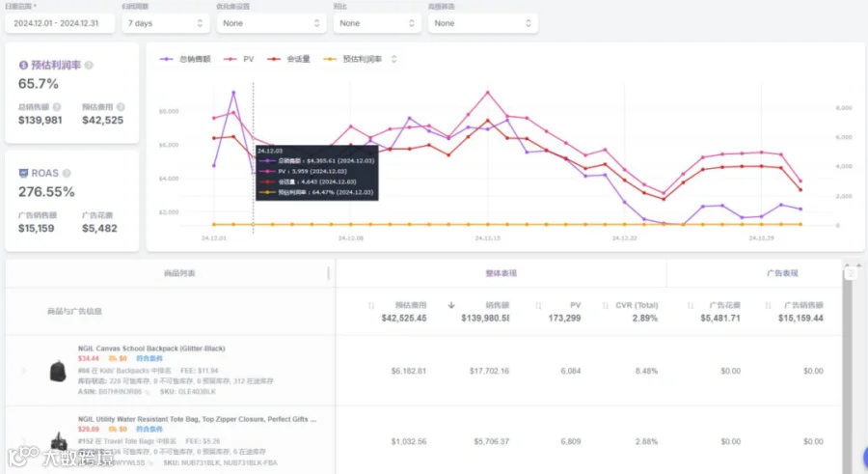Expand the NGIL Canvas School Backpack row

point(24,370)
